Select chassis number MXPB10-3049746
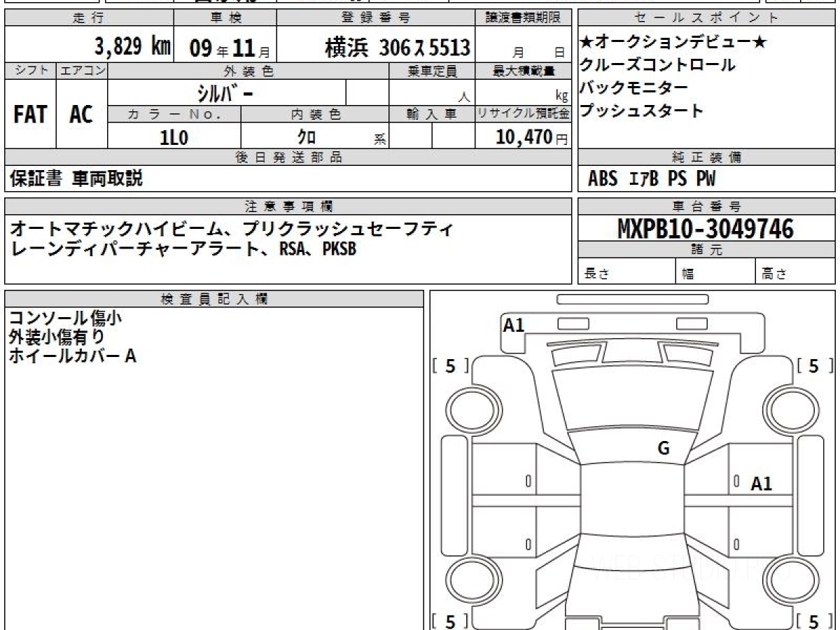 (706, 228)
